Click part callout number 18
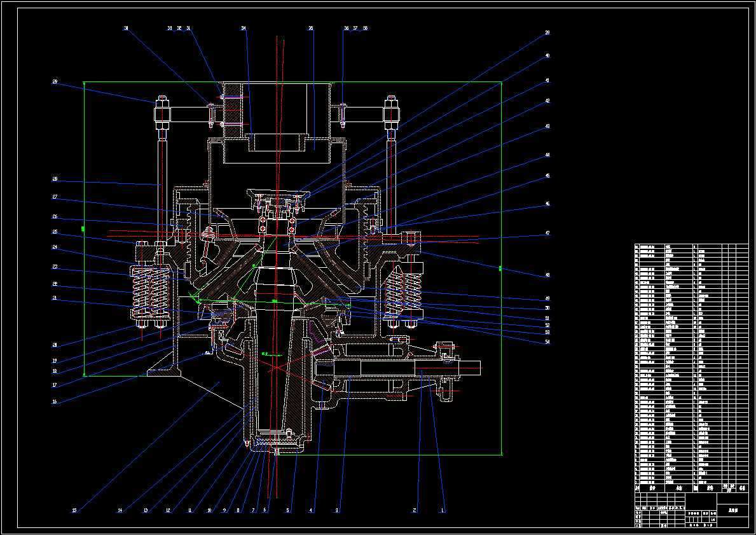 tap(55, 372)
